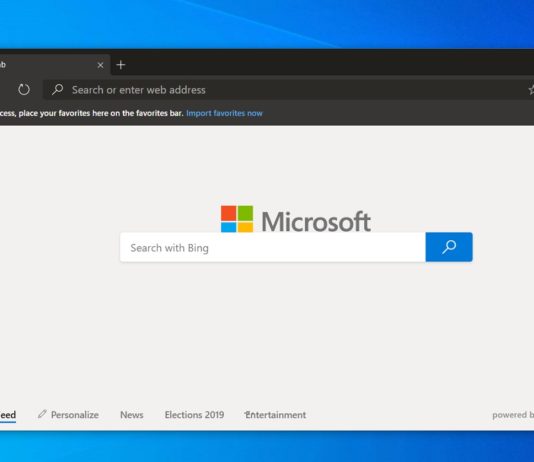Click the Microsoft logo on the page

click(296, 219)
